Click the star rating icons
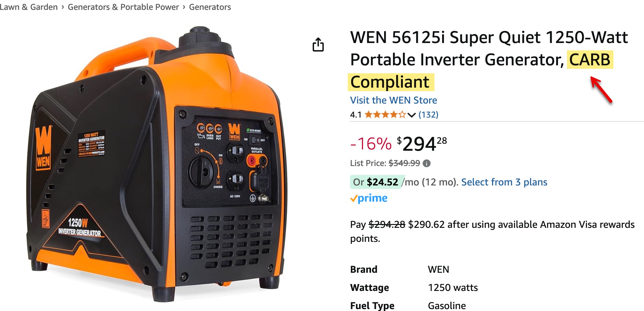 click(385, 114)
